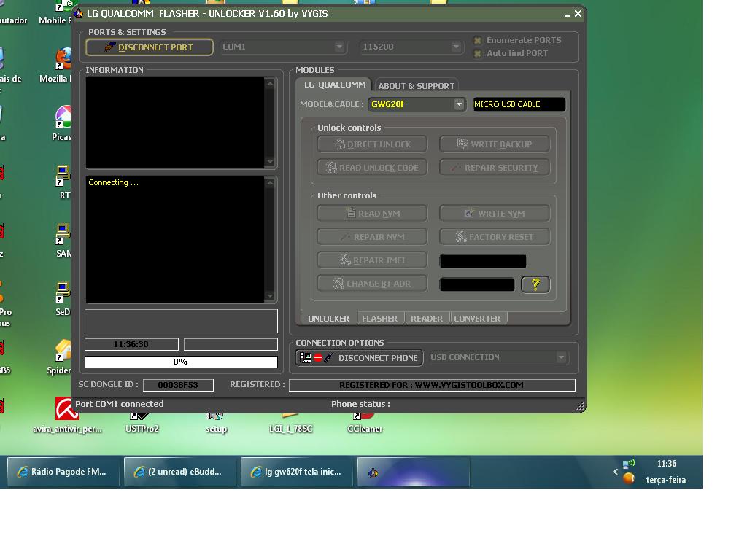The image size is (747, 560).
Task: Click the SC Dongle ID field
Action: [x=178, y=385]
